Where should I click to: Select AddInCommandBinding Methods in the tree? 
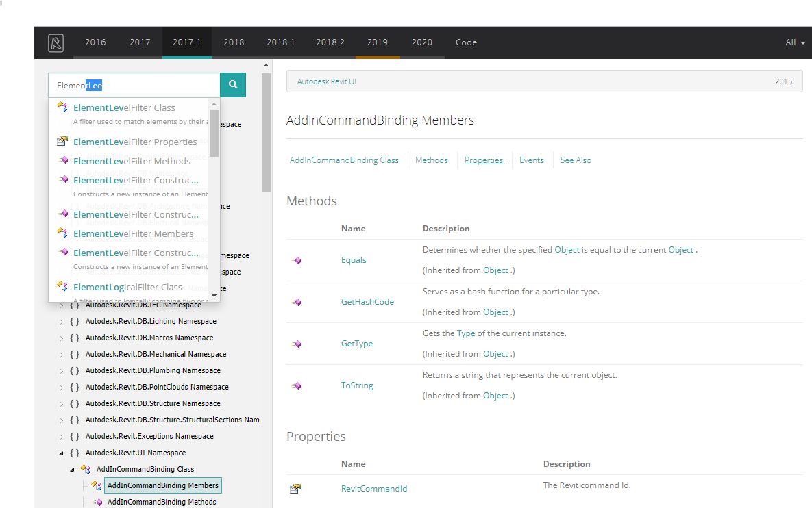coord(162,502)
